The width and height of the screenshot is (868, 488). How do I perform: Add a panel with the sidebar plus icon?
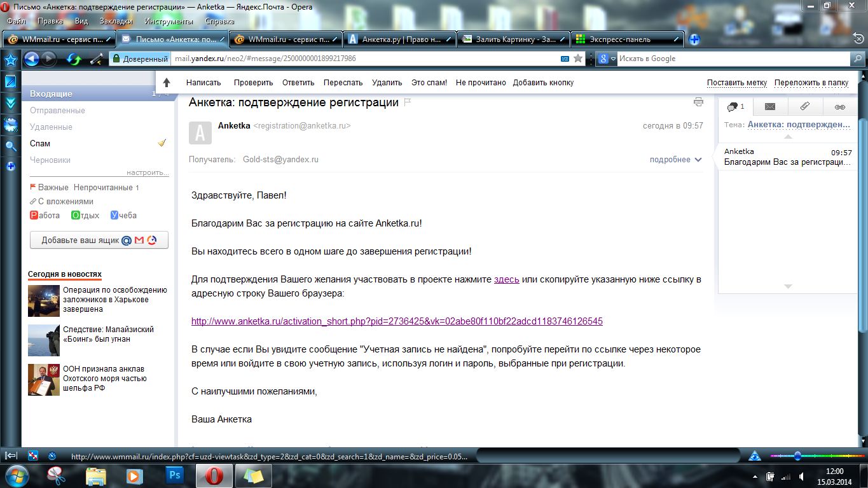coord(11,166)
